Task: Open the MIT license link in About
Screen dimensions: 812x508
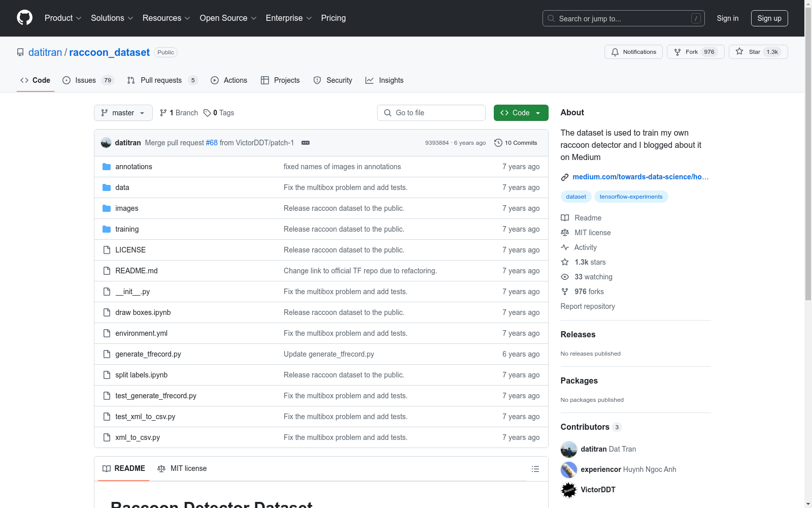Action: pyautogui.click(x=586, y=233)
